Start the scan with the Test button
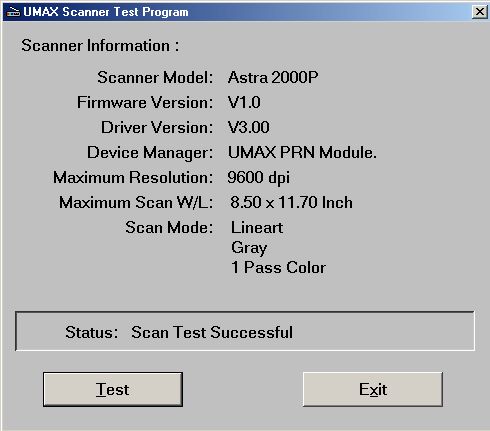 113,389
